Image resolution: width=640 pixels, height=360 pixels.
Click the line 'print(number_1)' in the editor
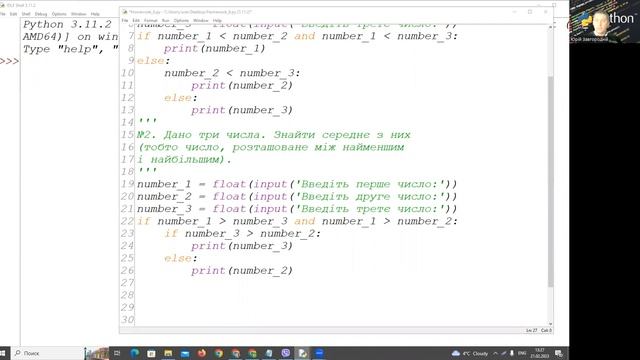(x=214, y=49)
